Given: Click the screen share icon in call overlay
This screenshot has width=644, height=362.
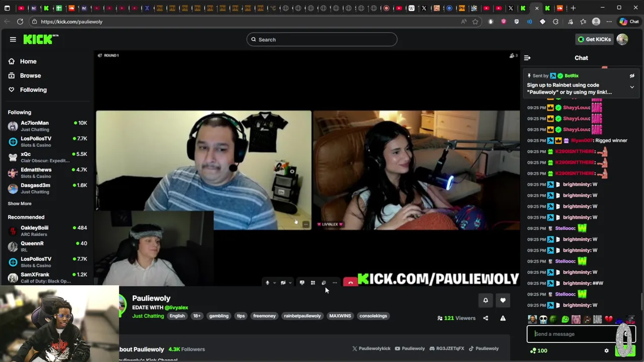Looking at the screenshot, I should 302,283.
